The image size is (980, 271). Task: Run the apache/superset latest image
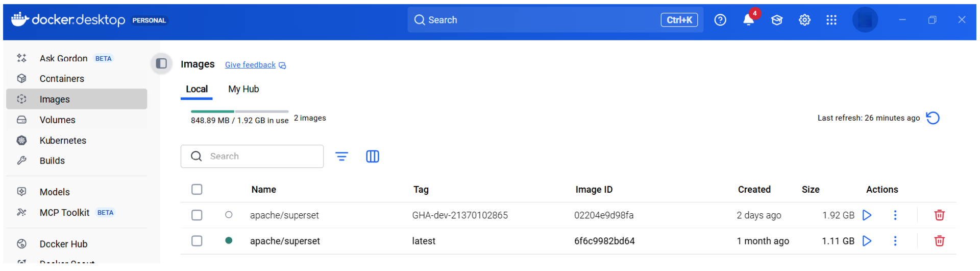tap(867, 241)
